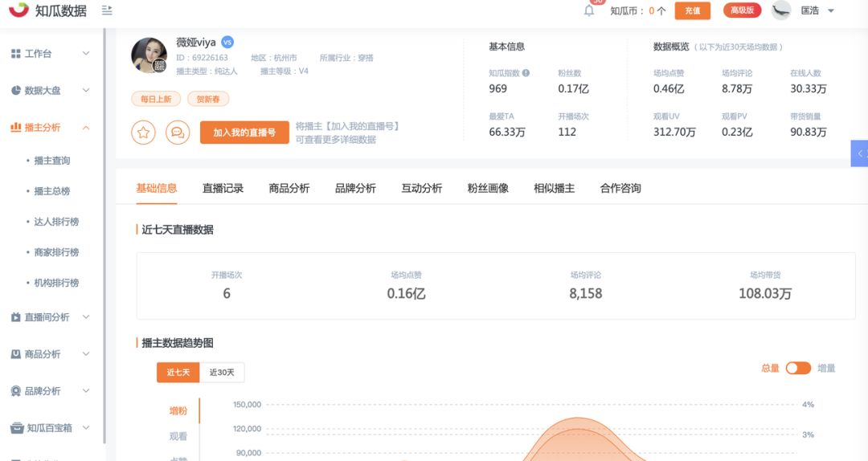Click the blue VS compare badge

point(227,42)
